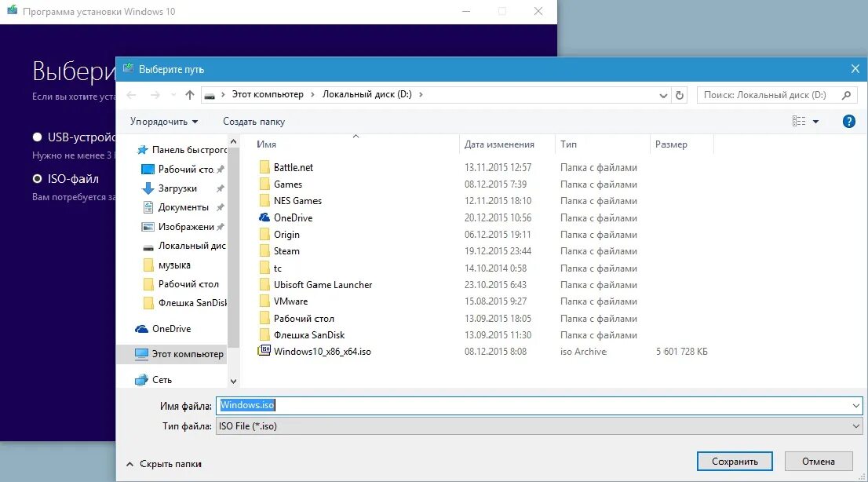
Task: Open the address bar history dropdown
Action: [x=663, y=95]
